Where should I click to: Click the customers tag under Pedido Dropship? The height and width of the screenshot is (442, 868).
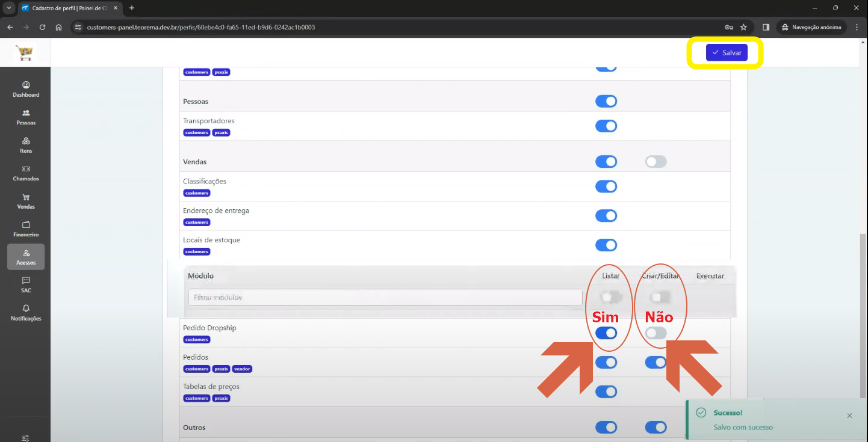tap(197, 339)
